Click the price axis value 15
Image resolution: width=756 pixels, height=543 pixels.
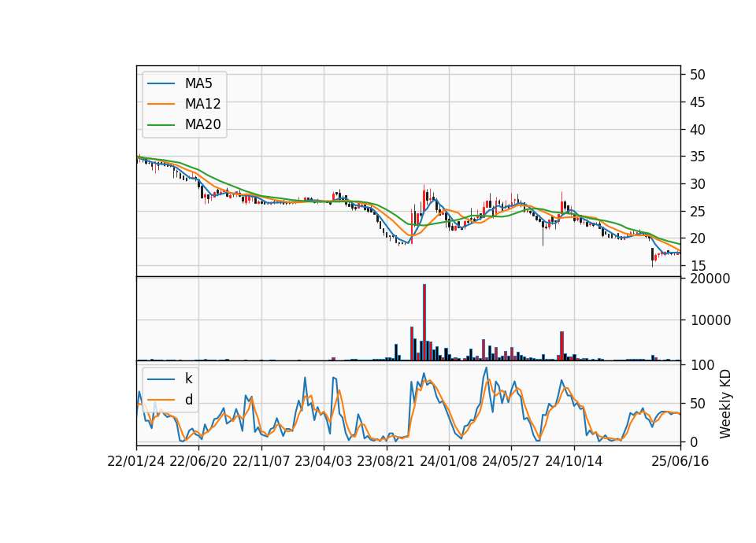tap(698, 266)
